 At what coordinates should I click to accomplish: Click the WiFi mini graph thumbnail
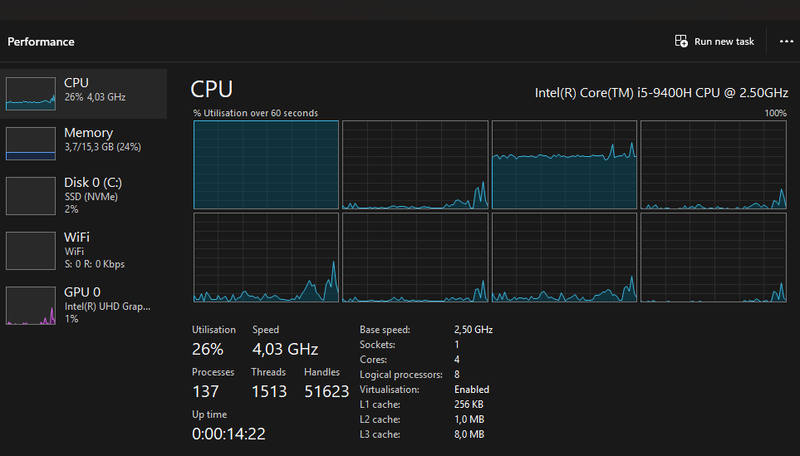pos(31,250)
